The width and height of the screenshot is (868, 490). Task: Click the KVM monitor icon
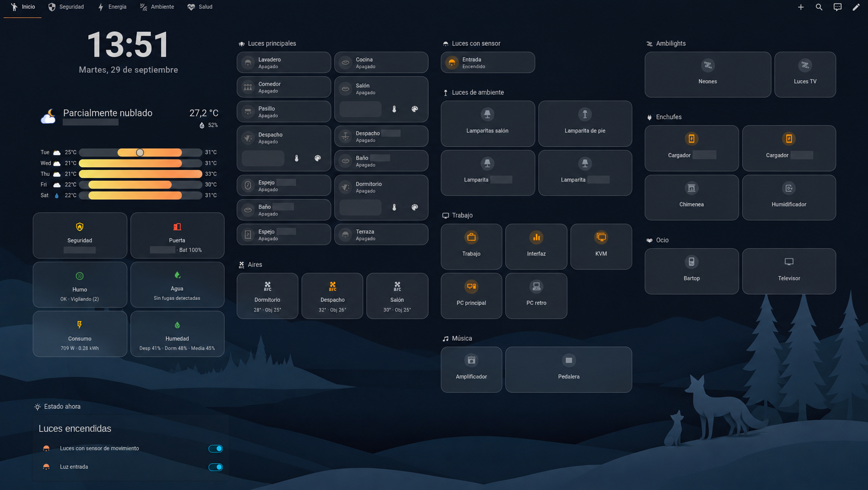tap(601, 238)
